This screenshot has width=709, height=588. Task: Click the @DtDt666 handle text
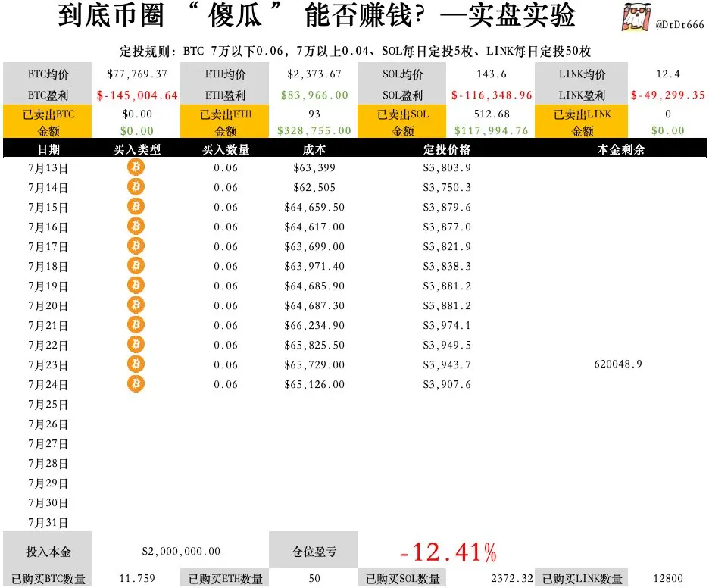(679, 25)
